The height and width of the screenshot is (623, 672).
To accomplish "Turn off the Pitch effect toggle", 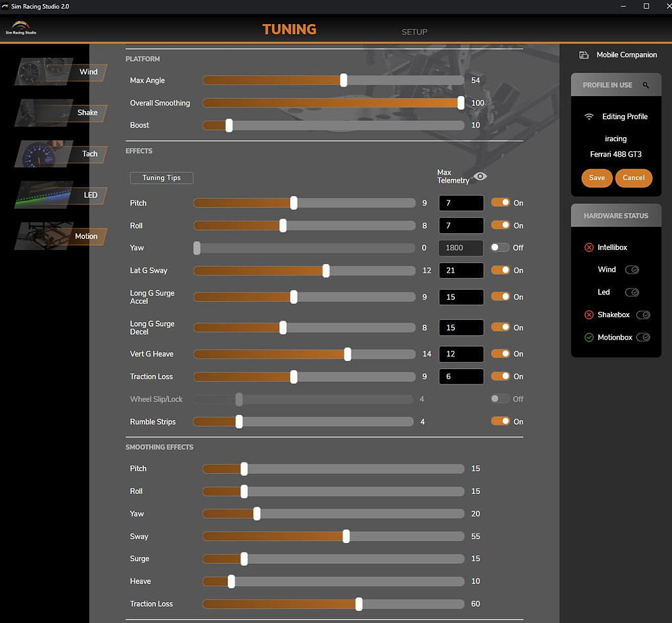I will tap(500, 202).
